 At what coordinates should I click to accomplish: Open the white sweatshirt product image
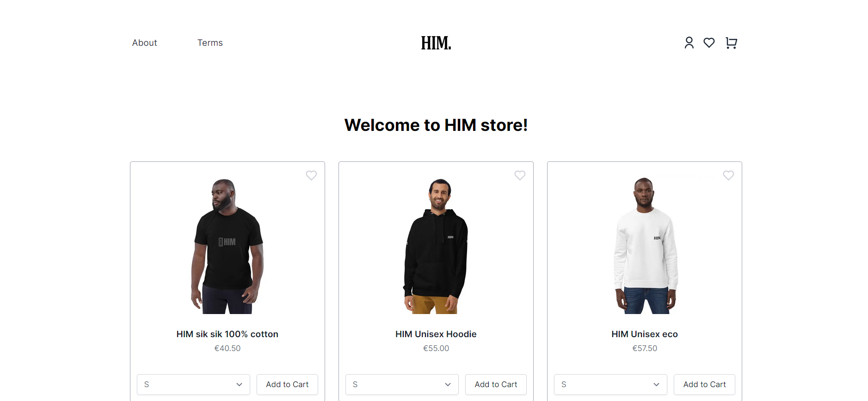tap(645, 246)
